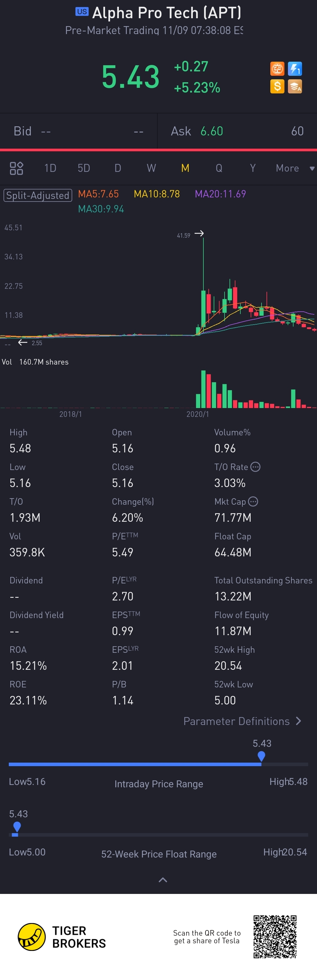The height and width of the screenshot is (980, 317).
Task: Tap the MA5:7.65 indicator label
Action: 98,194
